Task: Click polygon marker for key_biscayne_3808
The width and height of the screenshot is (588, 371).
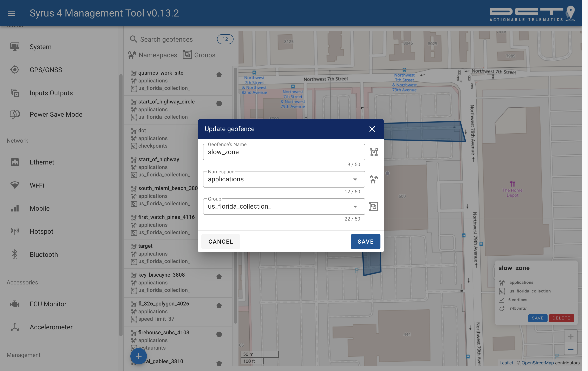Action: pos(219,277)
